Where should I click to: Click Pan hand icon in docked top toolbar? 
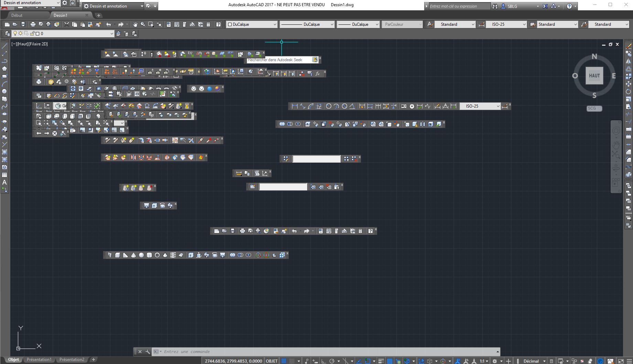(x=135, y=24)
